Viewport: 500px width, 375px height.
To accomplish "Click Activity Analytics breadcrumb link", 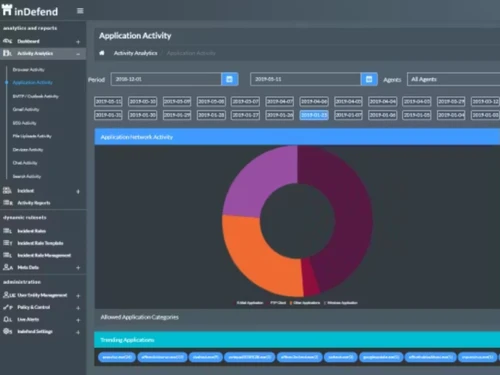I will [x=135, y=53].
